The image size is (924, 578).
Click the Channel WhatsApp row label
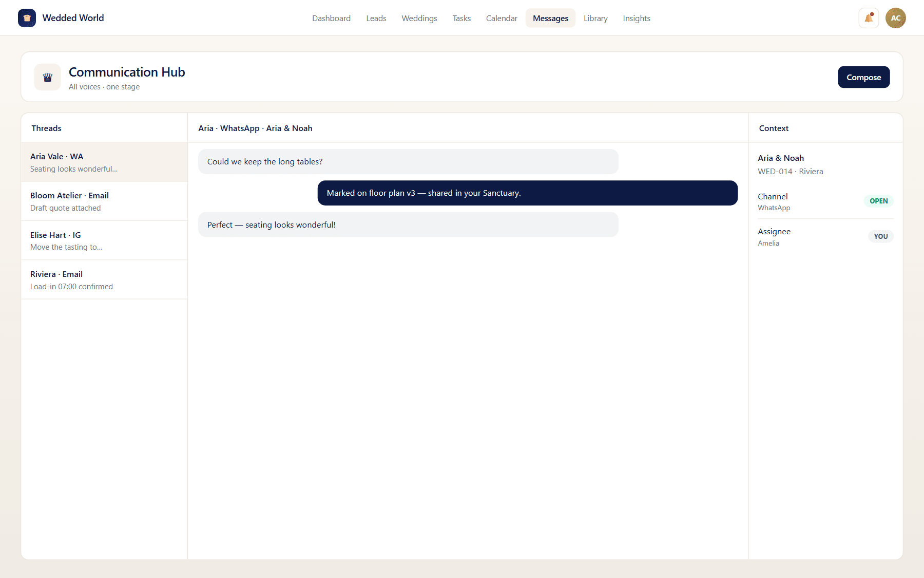click(x=774, y=201)
